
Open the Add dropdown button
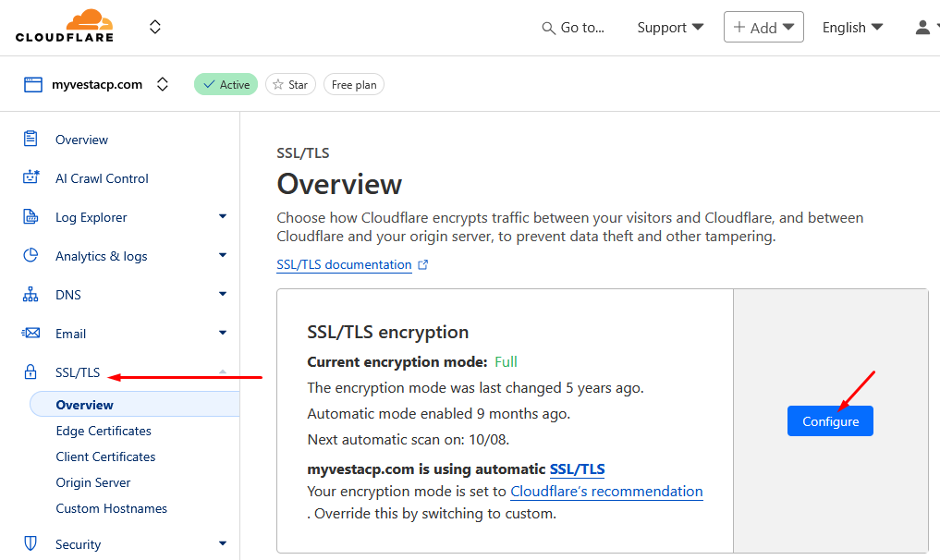[x=763, y=27]
